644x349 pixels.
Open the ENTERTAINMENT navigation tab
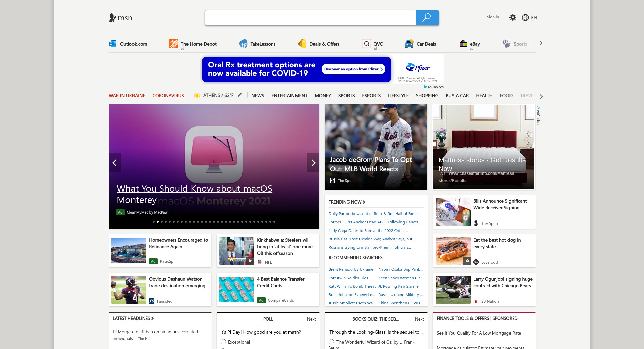pyautogui.click(x=289, y=96)
